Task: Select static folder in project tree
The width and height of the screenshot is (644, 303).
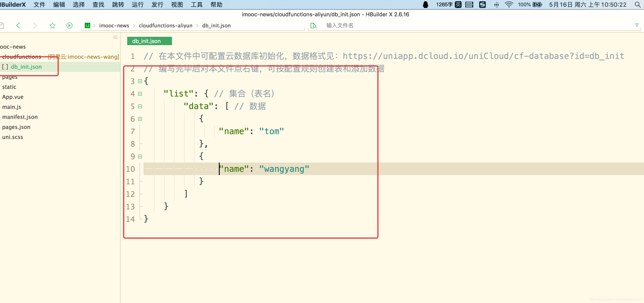Action: click(x=9, y=87)
